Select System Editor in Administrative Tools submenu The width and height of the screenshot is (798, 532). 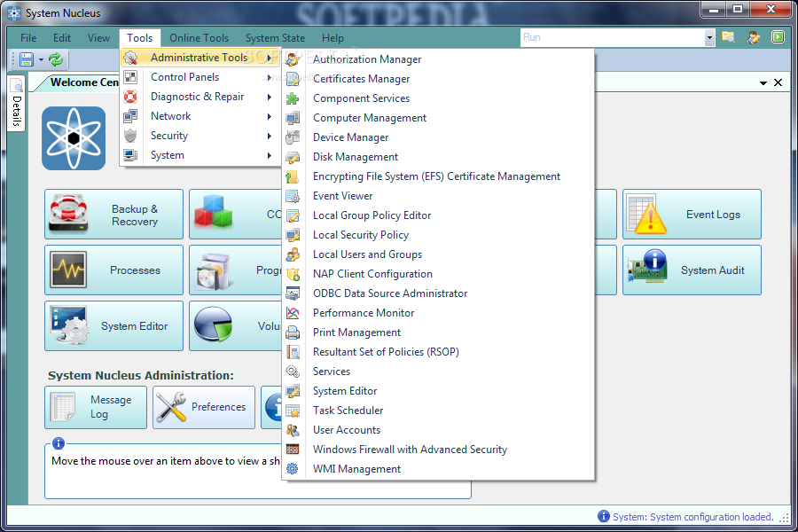coord(438,391)
